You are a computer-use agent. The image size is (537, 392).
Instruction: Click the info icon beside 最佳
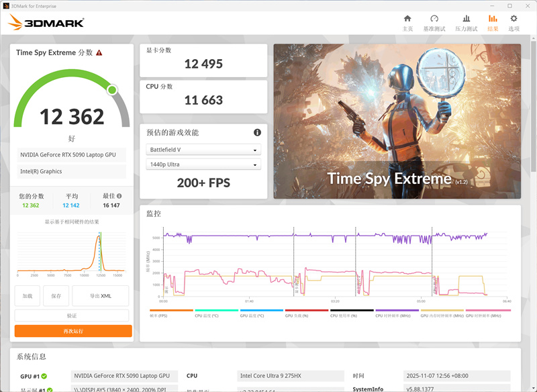119,196
